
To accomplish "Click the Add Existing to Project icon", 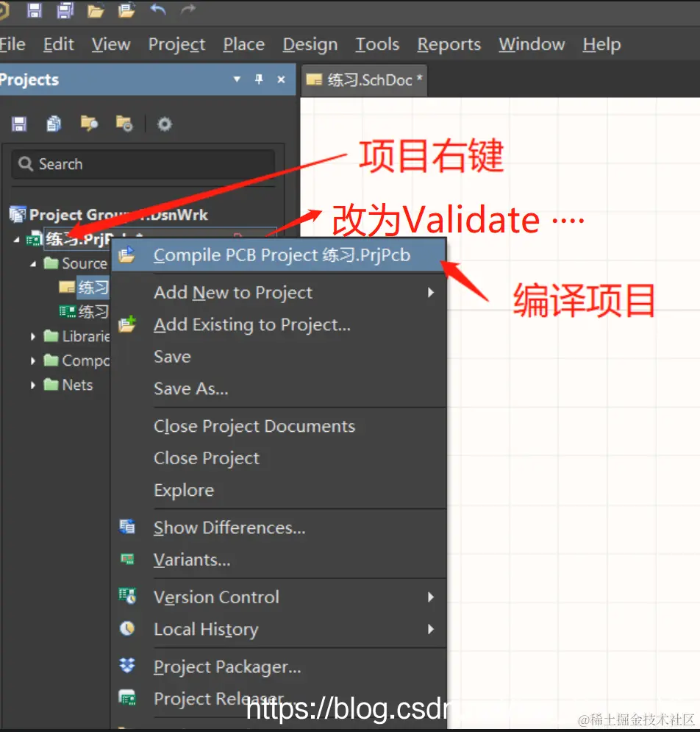I will coord(127,324).
